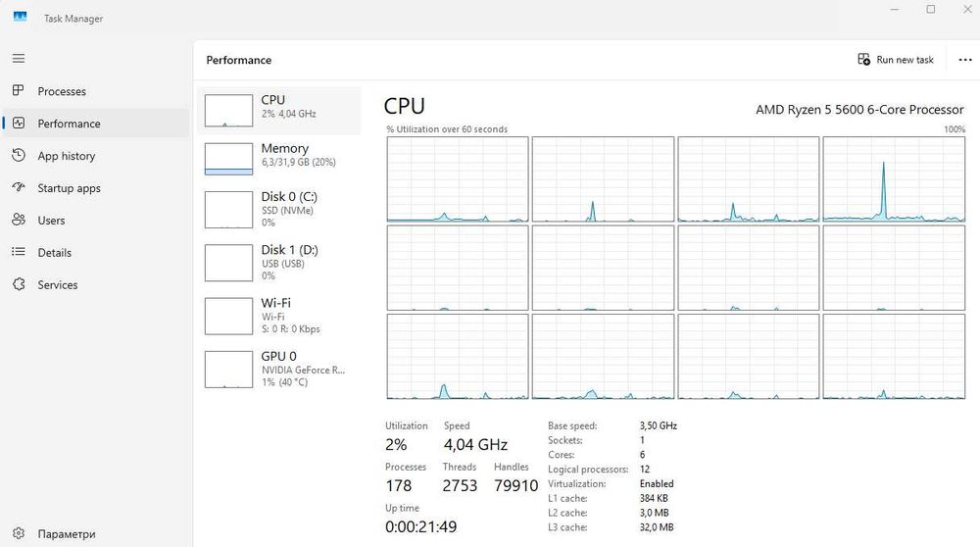The image size is (980, 547).
Task: Click the Performance sidebar icon
Action: 19,124
